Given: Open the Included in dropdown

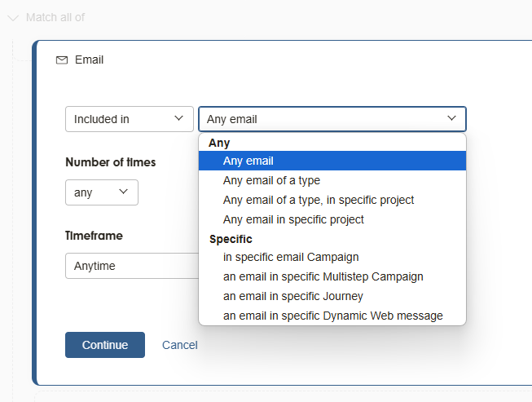Looking at the screenshot, I should (x=129, y=119).
